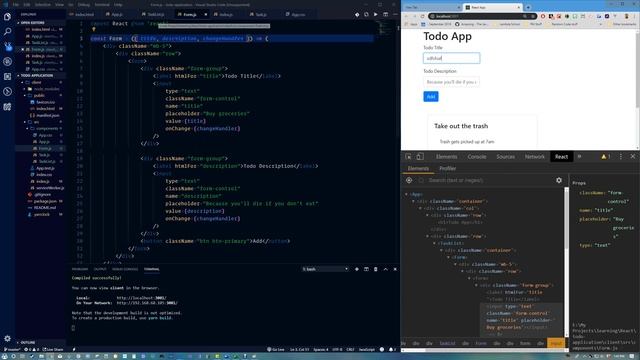Show more DevTools tabs chevron
640x360 pixels.
coord(579,157)
